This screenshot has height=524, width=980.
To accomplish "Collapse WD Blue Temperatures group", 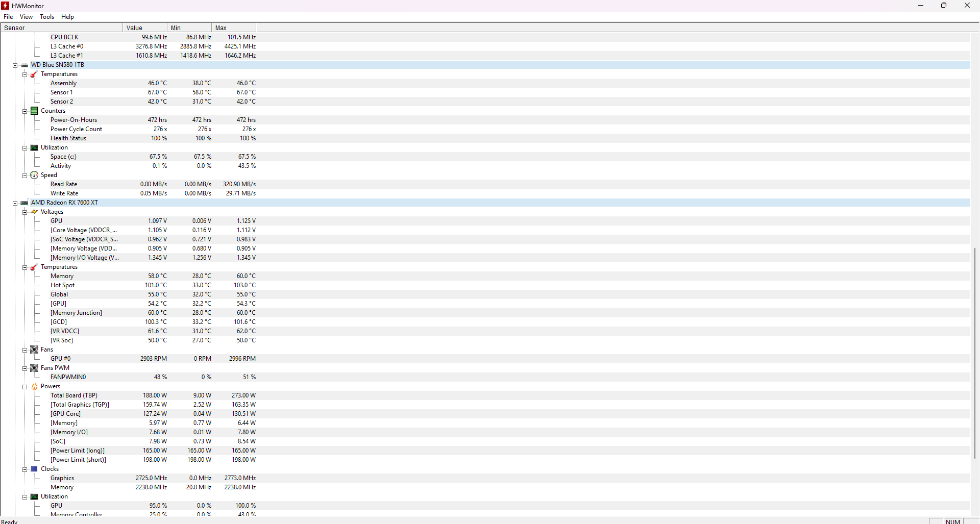I will (x=24, y=74).
